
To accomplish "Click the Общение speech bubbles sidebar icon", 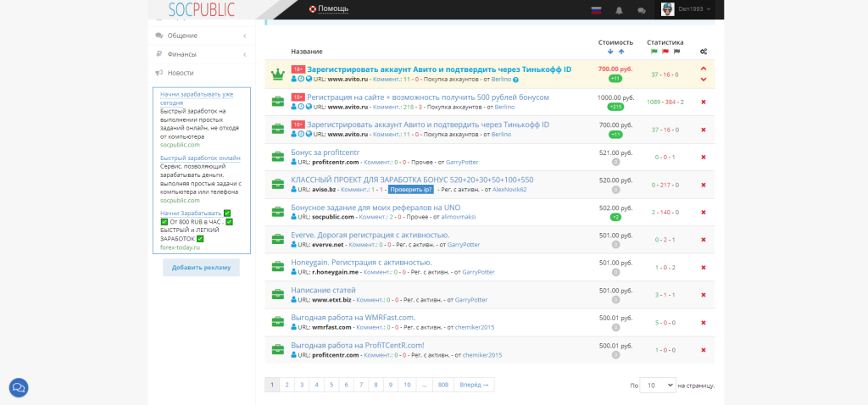I will coord(159,36).
